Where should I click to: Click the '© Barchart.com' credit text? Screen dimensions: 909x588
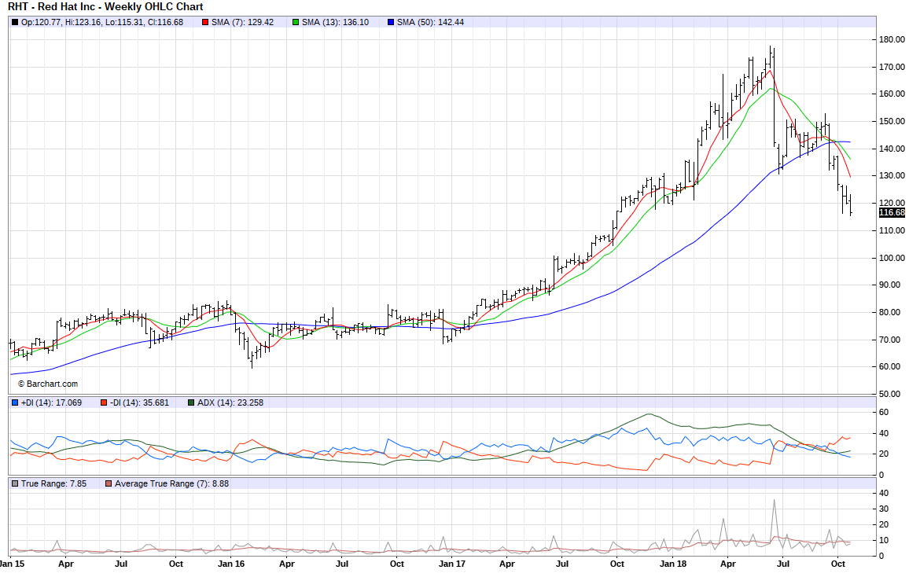(47, 384)
